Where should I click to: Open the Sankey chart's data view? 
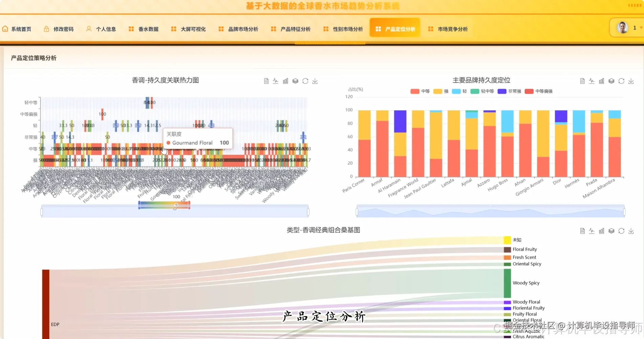click(582, 231)
